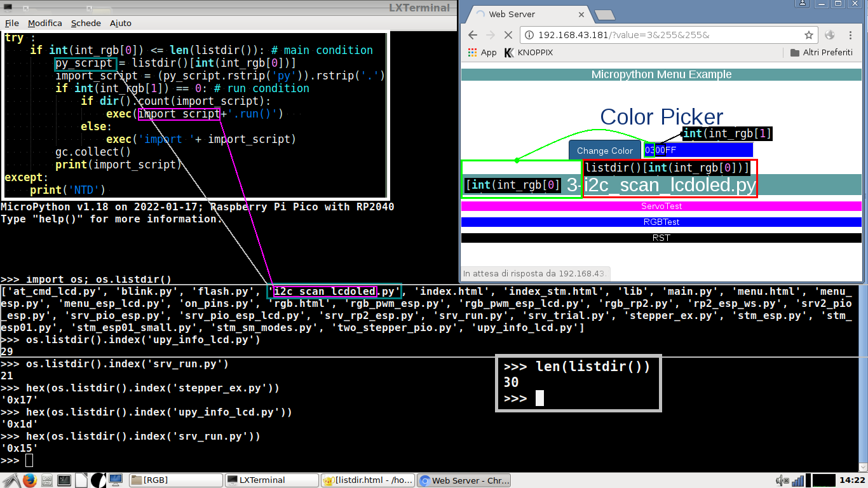Click the Chrome forward navigation arrow

490,35
